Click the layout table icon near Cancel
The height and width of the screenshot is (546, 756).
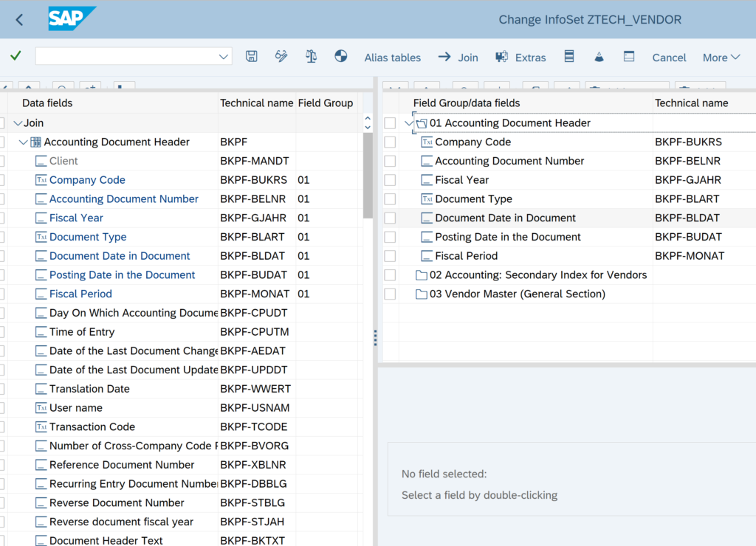pos(629,57)
